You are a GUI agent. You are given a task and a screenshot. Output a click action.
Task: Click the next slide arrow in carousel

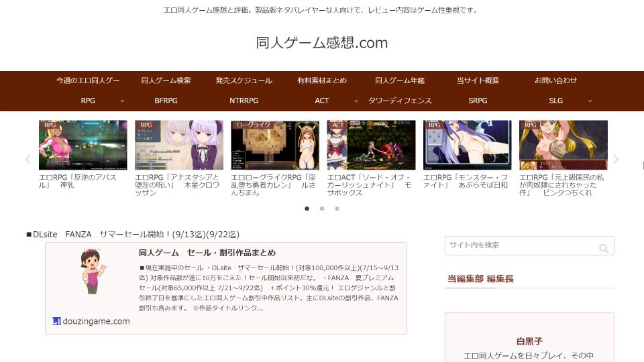pyautogui.click(x=616, y=160)
